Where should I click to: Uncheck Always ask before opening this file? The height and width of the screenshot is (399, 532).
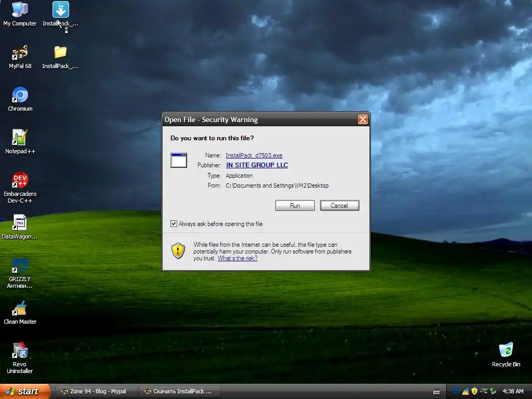click(174, 223)
